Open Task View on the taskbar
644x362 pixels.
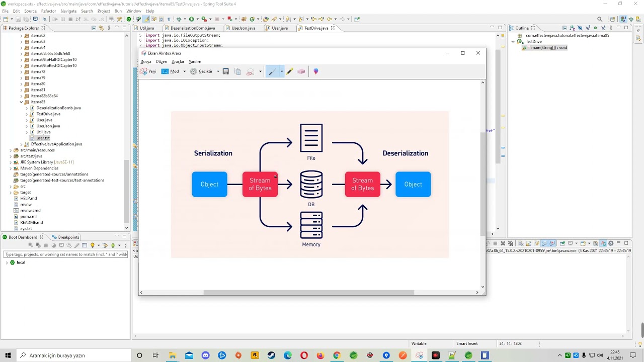click(155, 355)
